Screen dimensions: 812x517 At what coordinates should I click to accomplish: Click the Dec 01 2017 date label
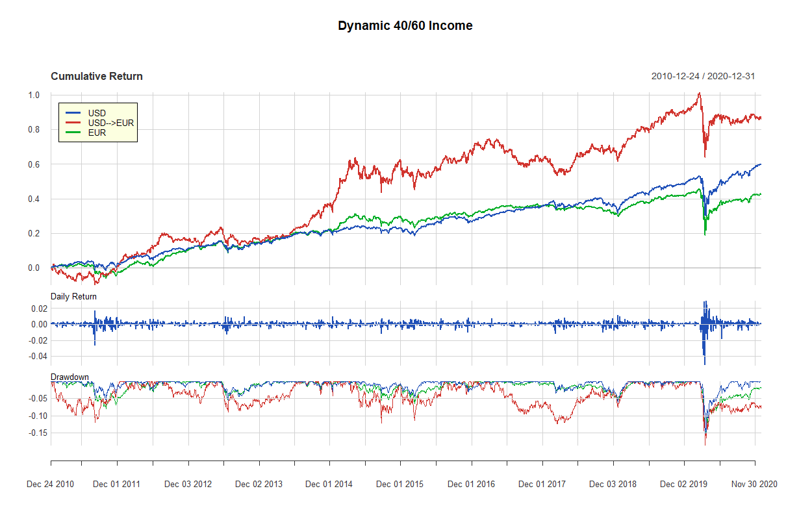(542, 484)
